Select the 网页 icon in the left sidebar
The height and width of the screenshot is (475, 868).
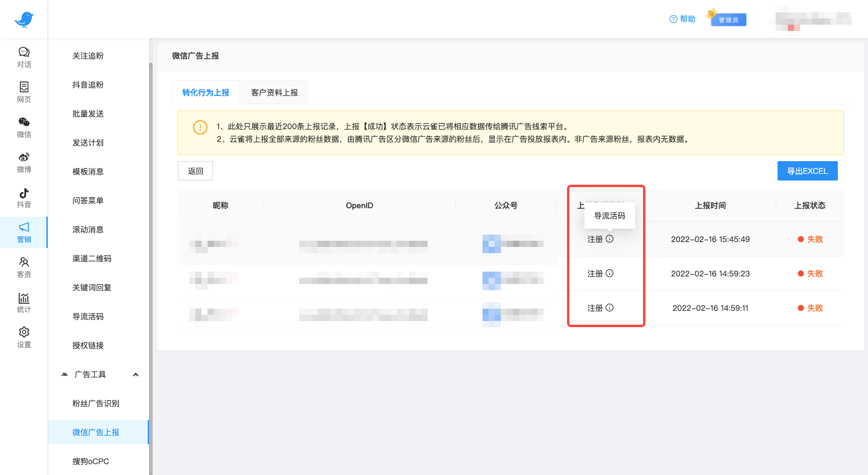coord(24,92)
